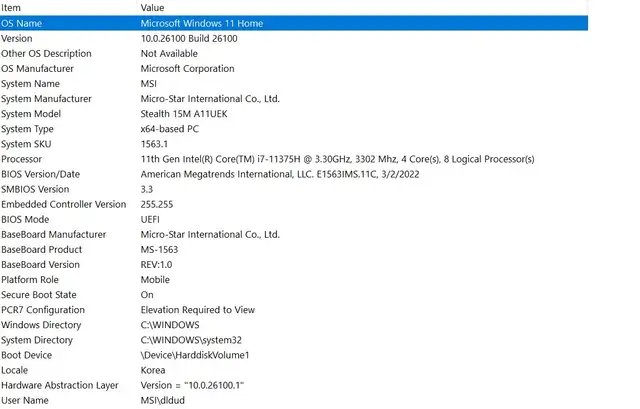Click the Stealth 15M A11UEK value
This screenshot has height=409, width=640.
184,114
